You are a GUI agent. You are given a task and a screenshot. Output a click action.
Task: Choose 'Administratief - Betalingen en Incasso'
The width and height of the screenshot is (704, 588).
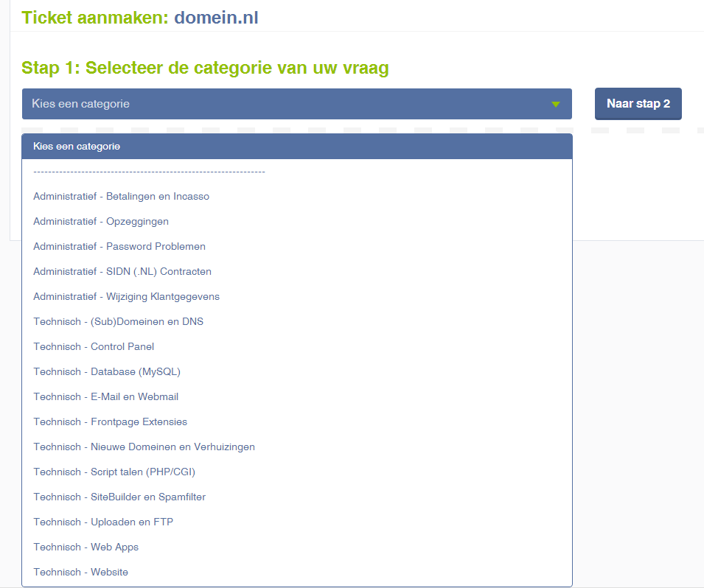click(x=297, y=197)
